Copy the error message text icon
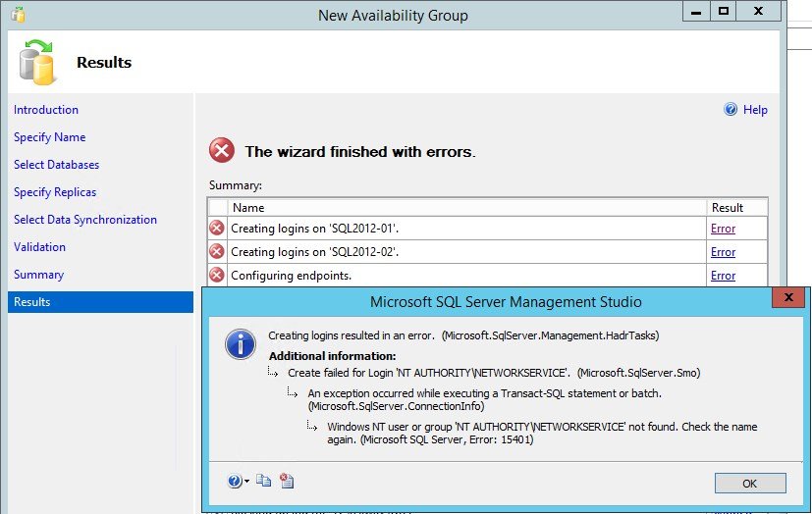Image resolution: width=812 pixels, height=514 pixels. [263, 481]
